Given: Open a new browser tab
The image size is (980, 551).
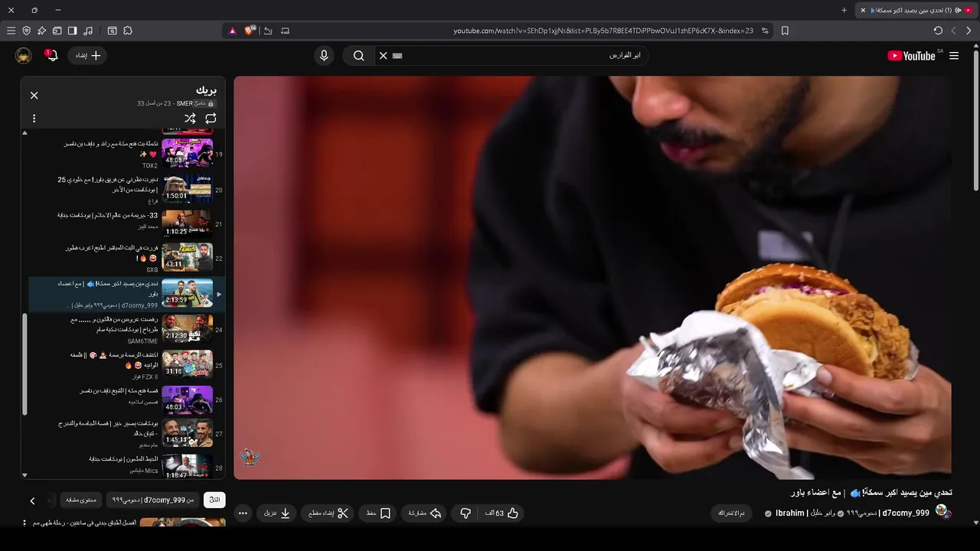Looking at the screenshot, I should point(844,10).
